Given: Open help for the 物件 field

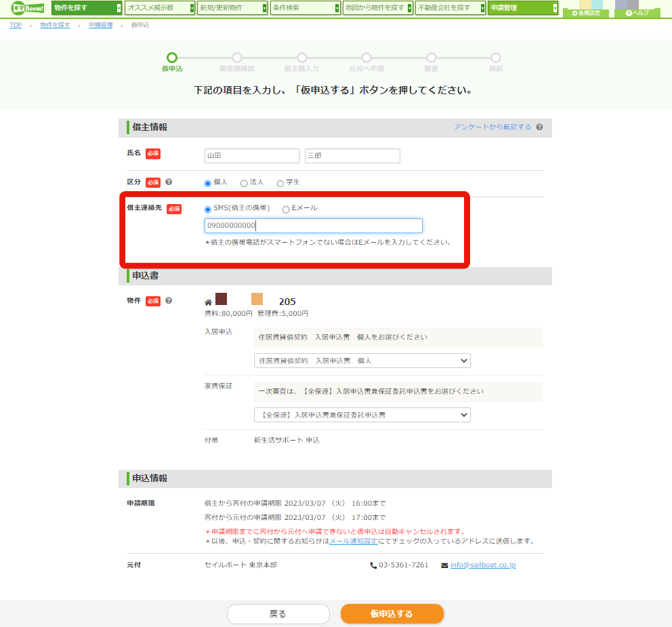Looking at the screenshot, I should point(169,301).
